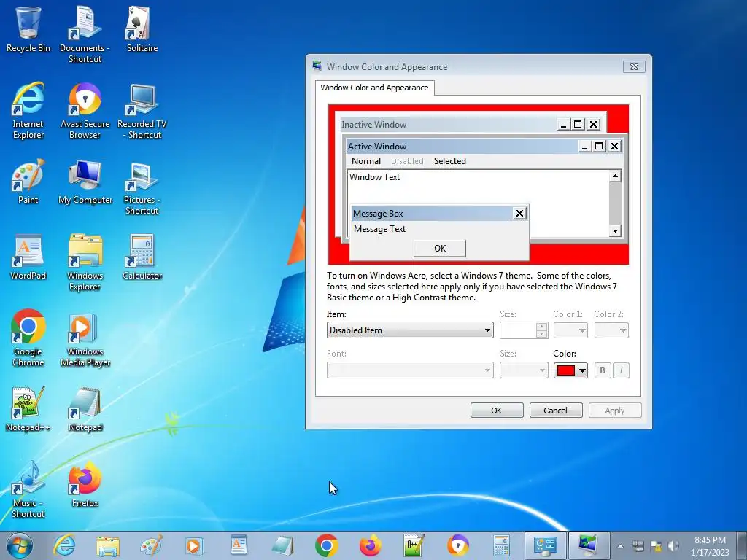747x560 pixels.
Task: Open the font Size dropdown
Action: pyautogui.click(x=524, y=370)
